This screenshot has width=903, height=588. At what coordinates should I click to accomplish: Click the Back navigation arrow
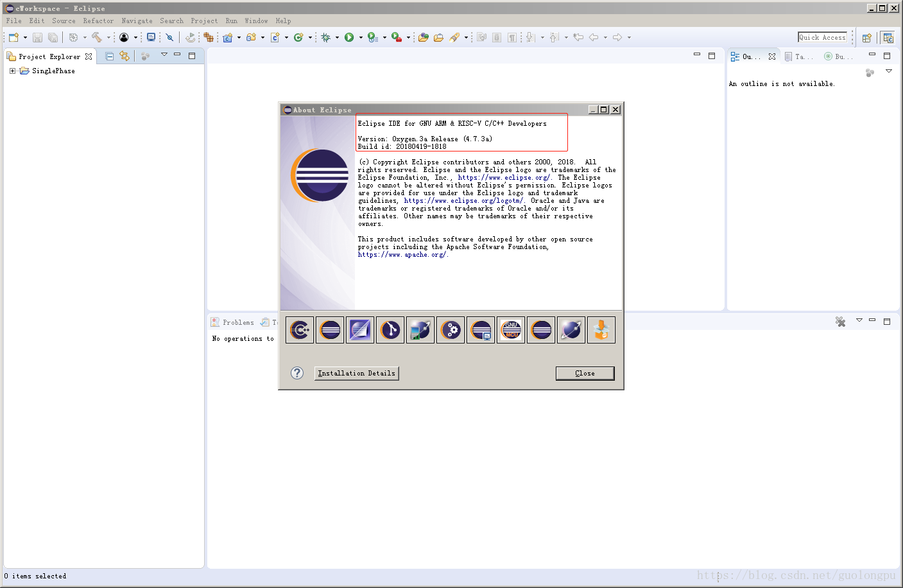[594, 37]
